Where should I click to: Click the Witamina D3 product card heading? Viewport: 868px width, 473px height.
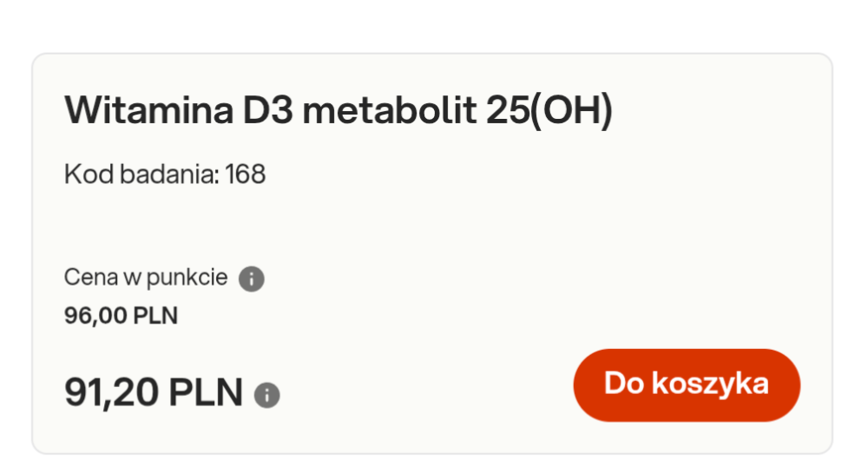click(x=339, y=110)
